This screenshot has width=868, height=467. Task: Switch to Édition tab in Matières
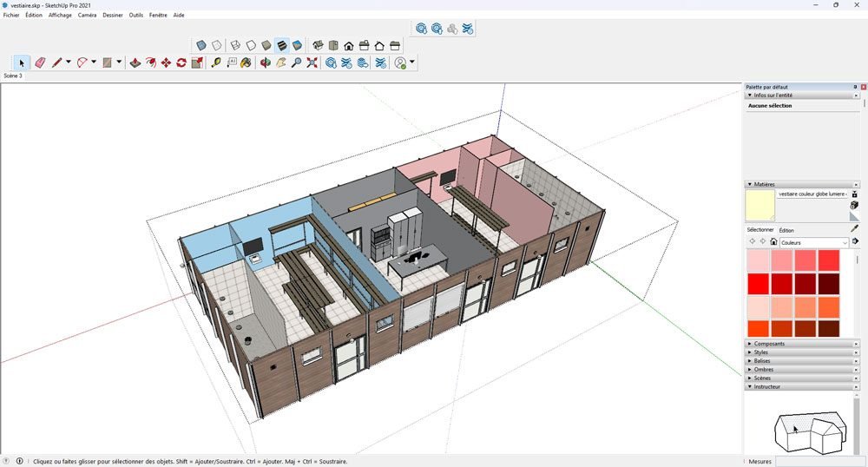point(786,230)
